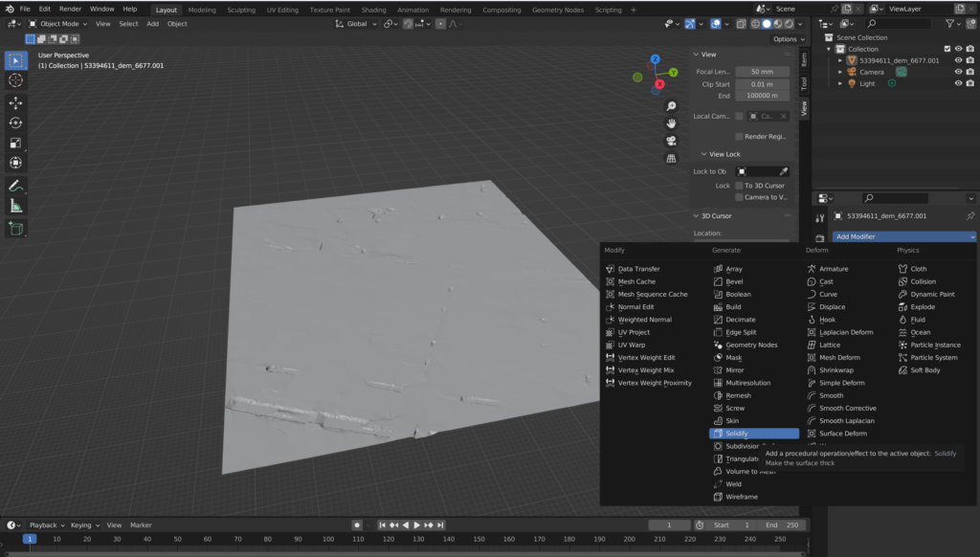This screenshot has width=980, height=557.
Task: Select the Rotate tool
Action: point(16,123)
